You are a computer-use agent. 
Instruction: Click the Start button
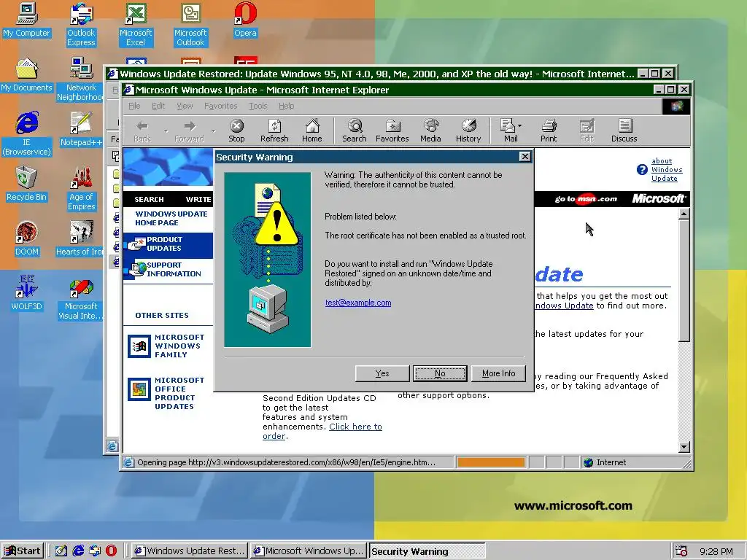(x=23, y=551)
